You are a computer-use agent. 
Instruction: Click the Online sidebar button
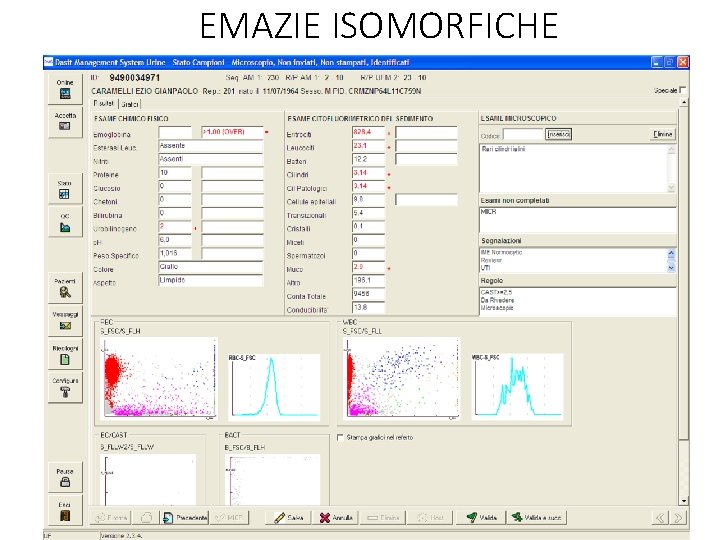pos(65,89)
